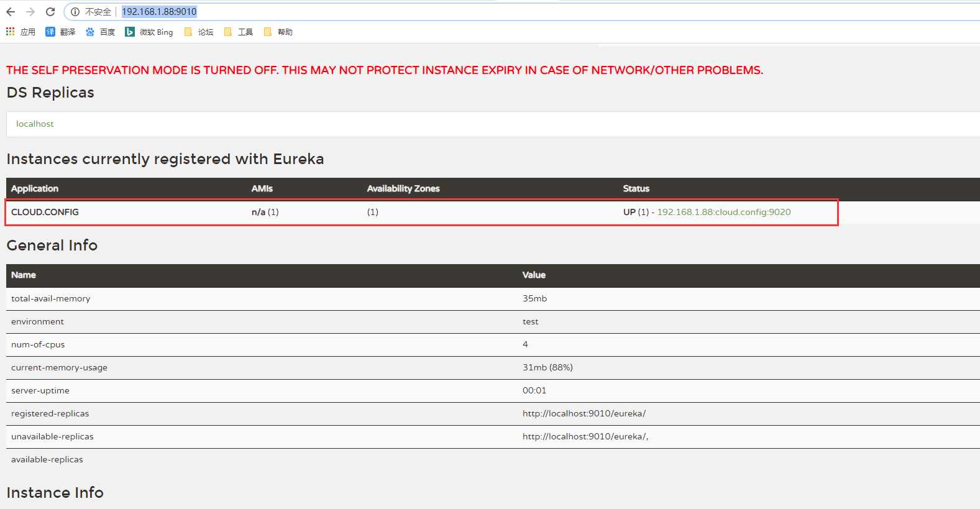Select the unavailable-replicas URL value
The width and height of the screenshot is (980, 509).
click(x=585, y=436)
